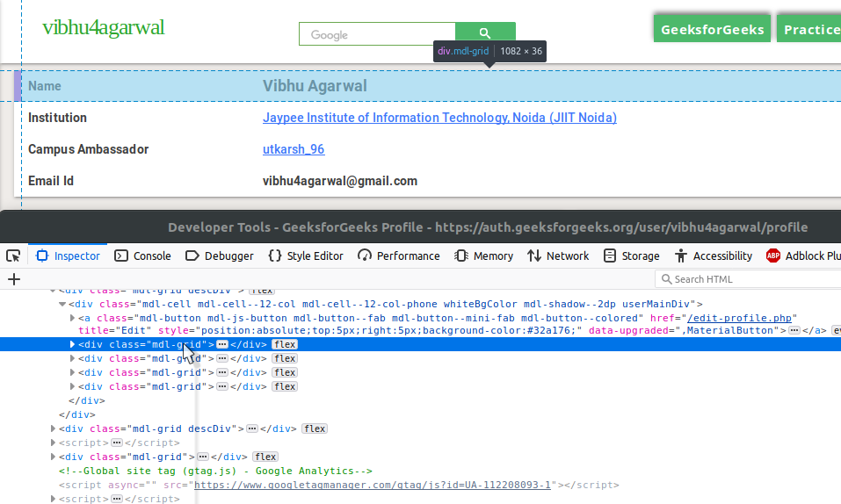Toggle flex badge on third mdl-grid row
This screenshot has height=504, width=841.
pyautogui.click(x=284, y=372)
